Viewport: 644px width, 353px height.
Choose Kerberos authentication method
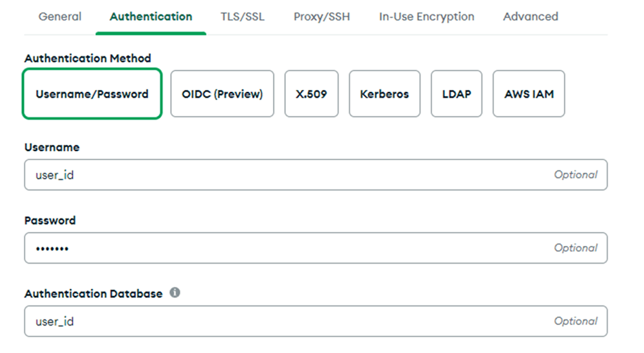click(384, 94)
